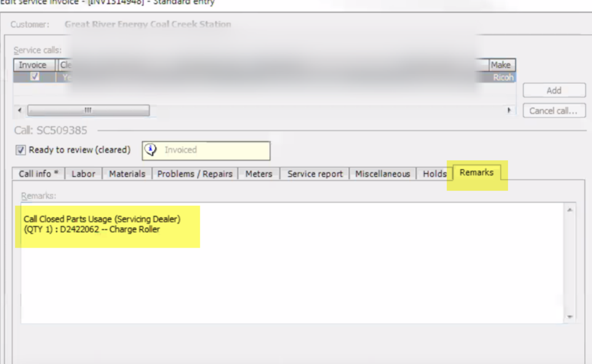Click the 'Call Closed Parts Usage' remarks line
The width and height of the screenshot is (592, 364).
click(x=102, y=219)
